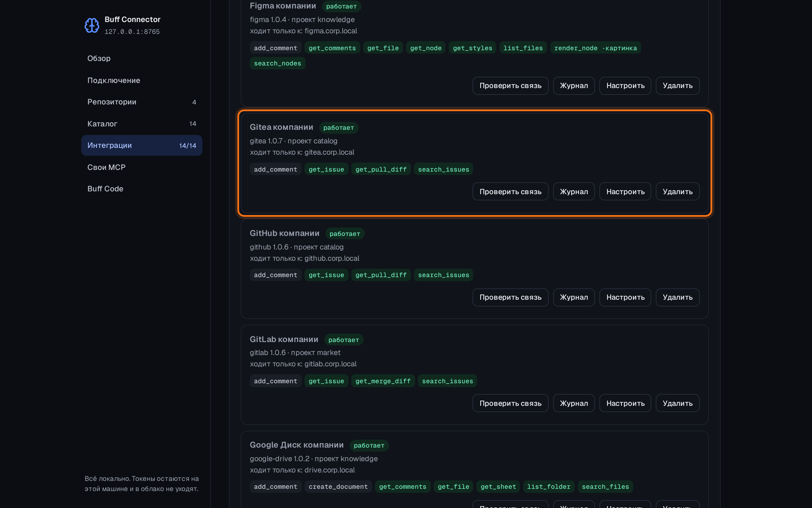Open the Каталог sidebar item
Screen dimensions: 812x508
point(142,124)
